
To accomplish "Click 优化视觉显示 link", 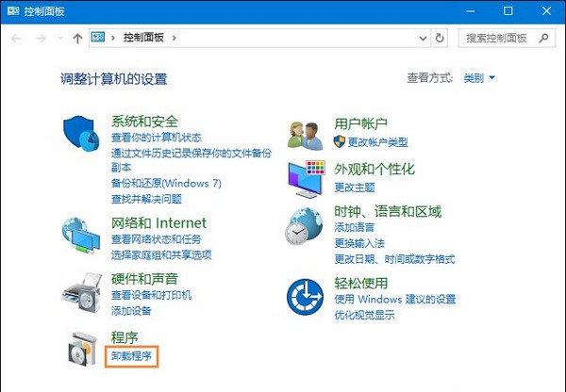I will tap(364, 315).
